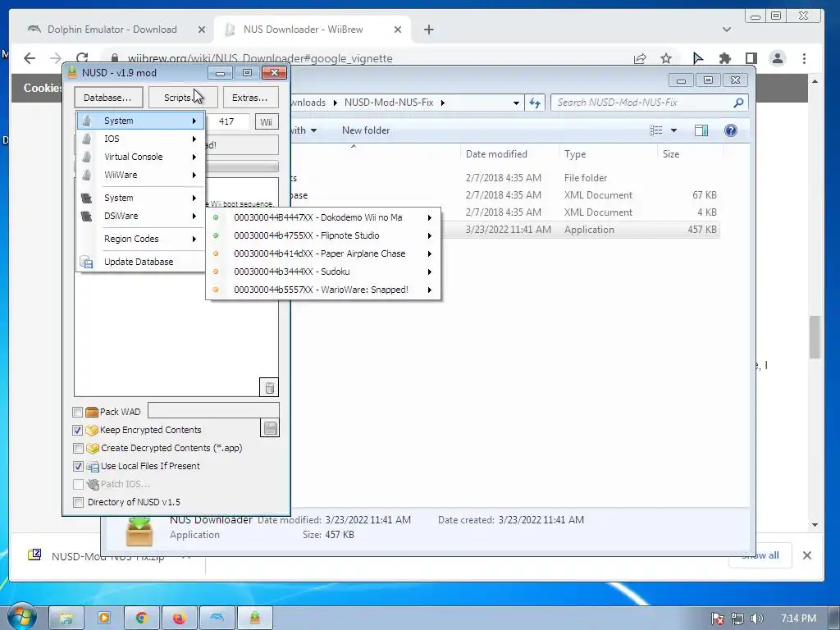Open the DSiWare submenu
The width and height of the screenshot is (840, 630).
click(x=140, y=216)
